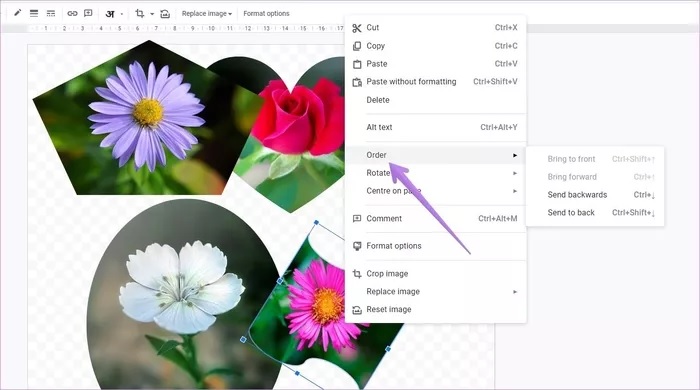The image size is (700, 390).
Task: Open the Replace image dropdown
Action: (x=207, y=14)
